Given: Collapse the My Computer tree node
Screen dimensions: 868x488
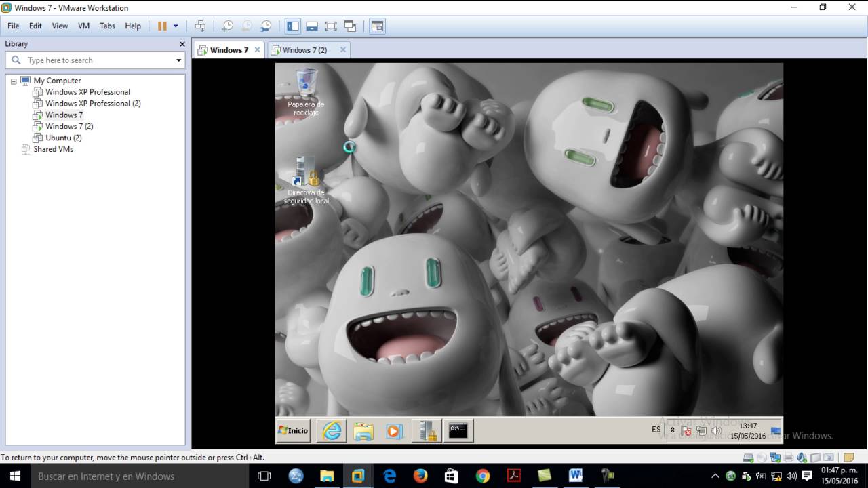Looking at the screenshot, I should tap(14, 81).
